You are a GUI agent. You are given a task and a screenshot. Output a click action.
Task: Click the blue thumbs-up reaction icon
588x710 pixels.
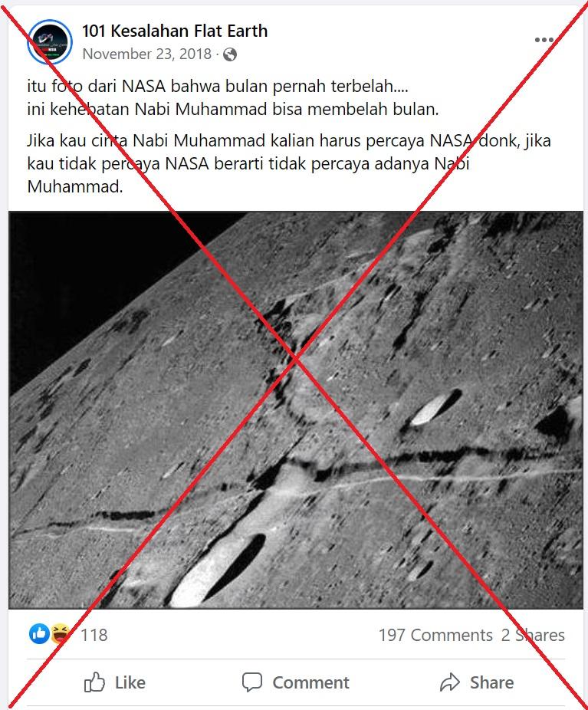[39, 634]
